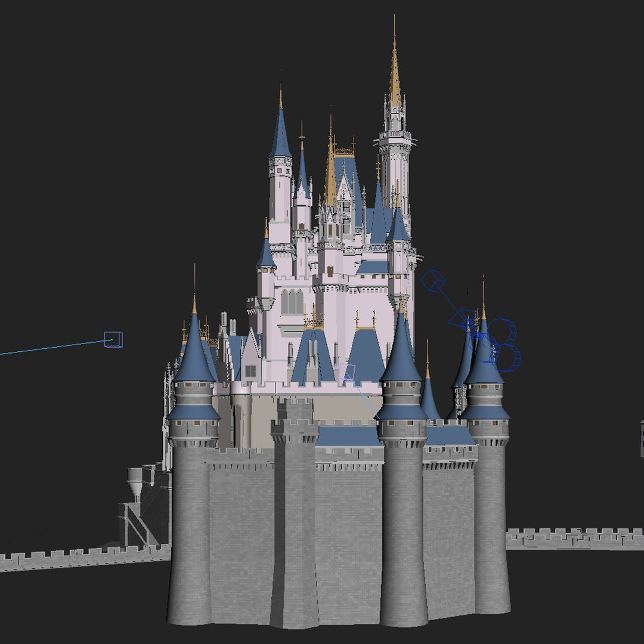The width and height of the screenshot is (644, 644).
Task: Select the blue wireframe cube above right towers
Action: pos(433,281)
